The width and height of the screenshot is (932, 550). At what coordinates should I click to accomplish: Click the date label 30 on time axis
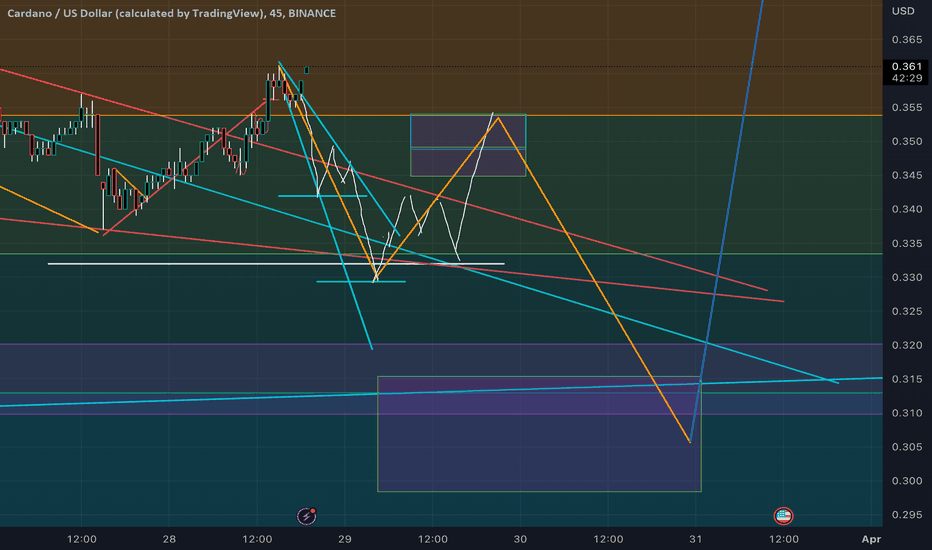pos(520,539)
